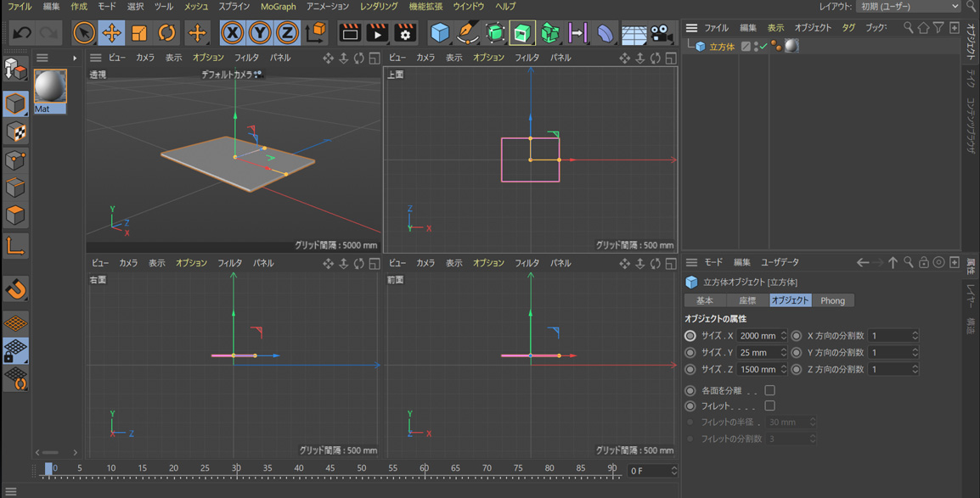
Task: Select the spline Pen tool
Action: coord(467,33)
